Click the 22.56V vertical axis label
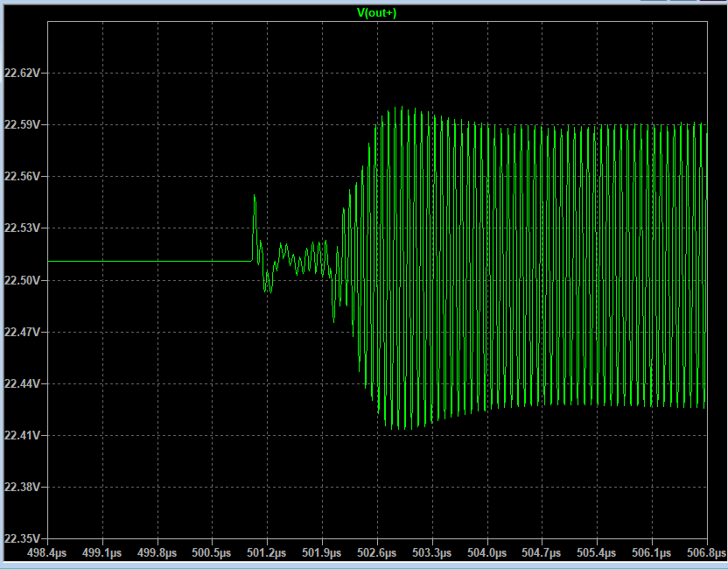Image resolution: width=728 pixels, height=569 pixels. [22, 176]
